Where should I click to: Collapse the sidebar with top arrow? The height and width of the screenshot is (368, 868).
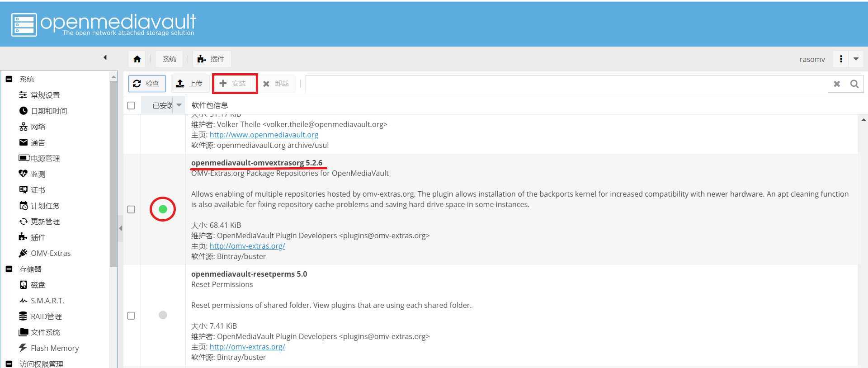[105, 57]
